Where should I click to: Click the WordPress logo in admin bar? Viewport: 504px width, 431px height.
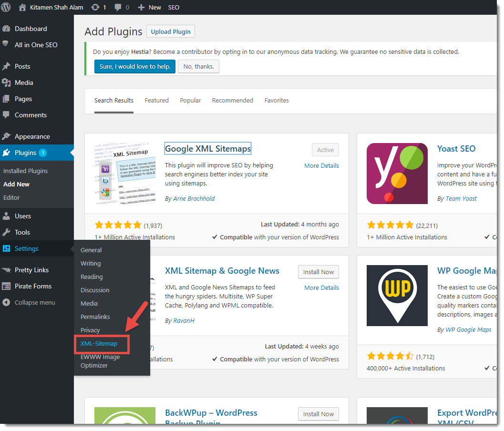pyautogui.click(x=6, y=7)
